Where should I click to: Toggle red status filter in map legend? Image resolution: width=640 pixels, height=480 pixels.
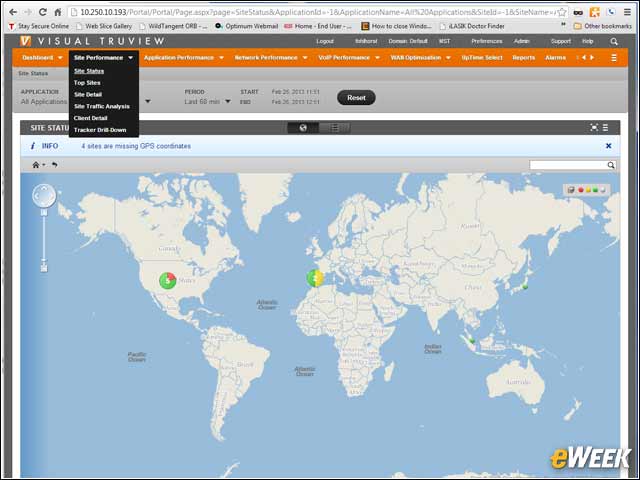[x=581, y=190]
